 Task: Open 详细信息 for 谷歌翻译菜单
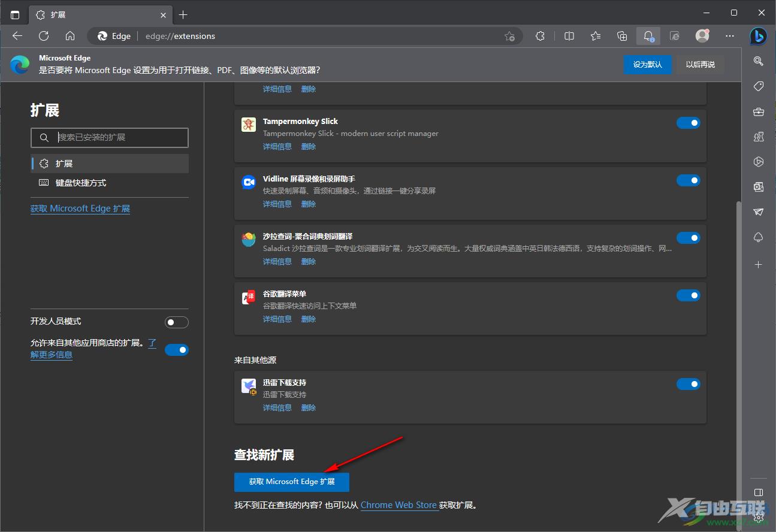277,319
